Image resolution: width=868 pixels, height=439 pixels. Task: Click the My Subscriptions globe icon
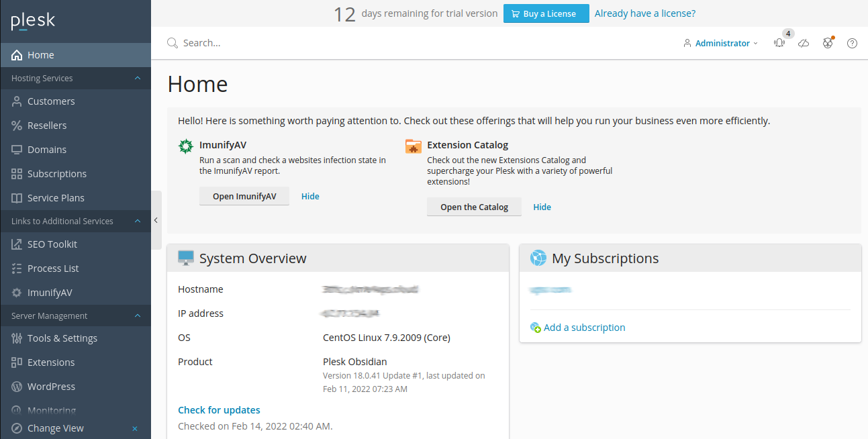tap(537, 257)
